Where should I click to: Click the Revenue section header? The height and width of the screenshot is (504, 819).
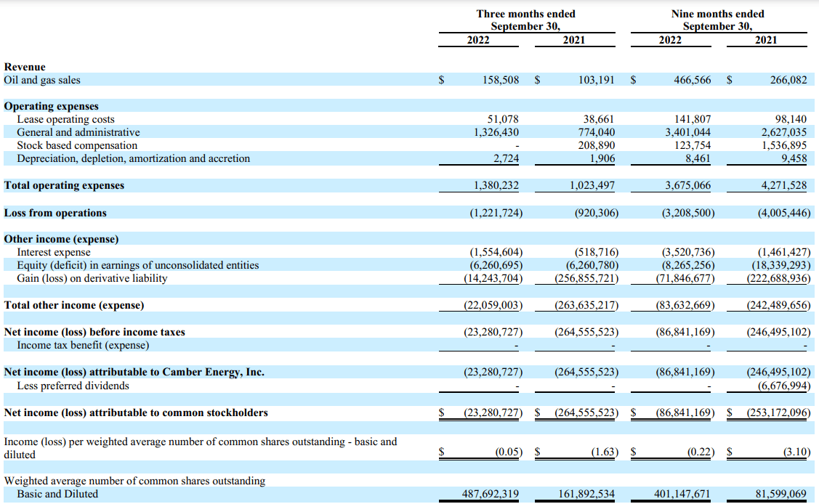pos(25,67)
